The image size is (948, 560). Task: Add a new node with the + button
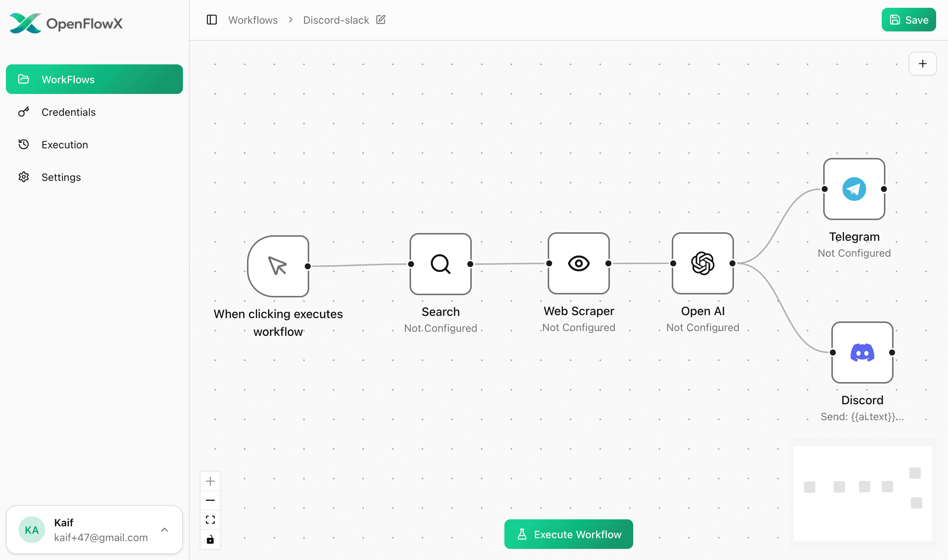(922, 63)
